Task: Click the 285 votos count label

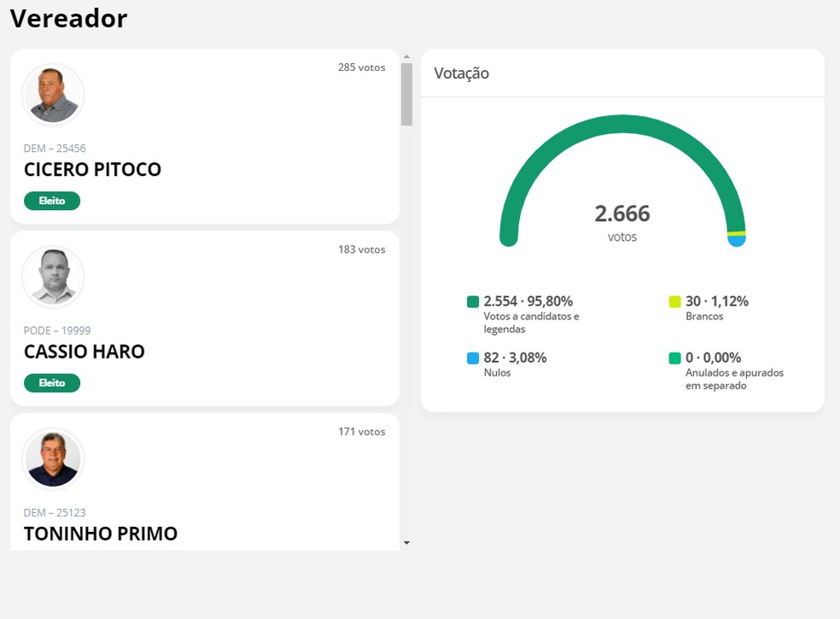Action: click(x=362, y=67)
